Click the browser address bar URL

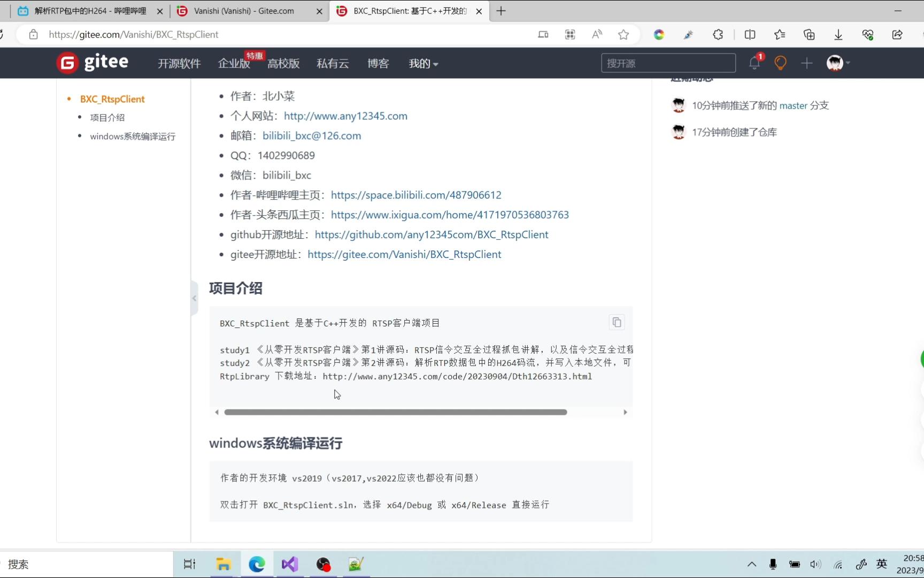coord(134,34)
